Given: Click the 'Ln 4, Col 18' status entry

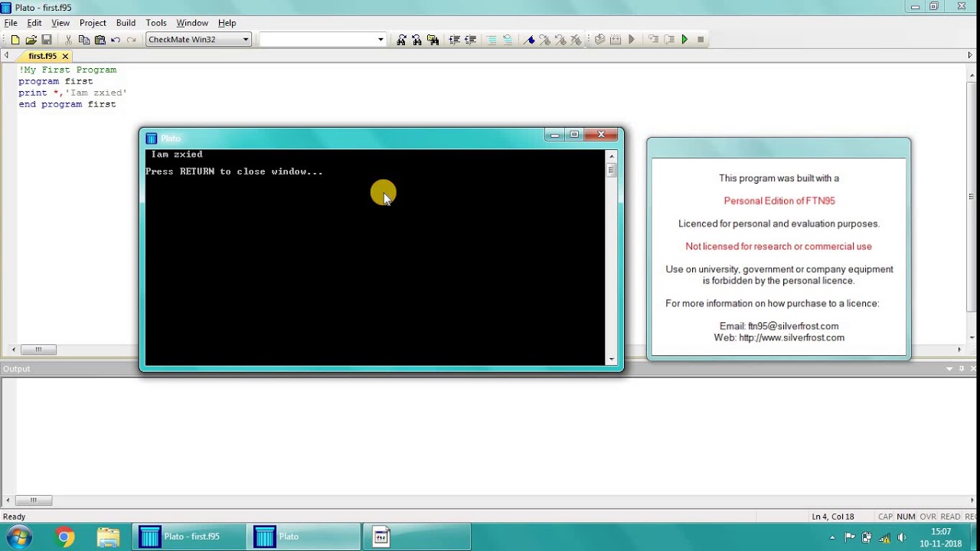Looking at the screenshot, I should coord(832,517).
